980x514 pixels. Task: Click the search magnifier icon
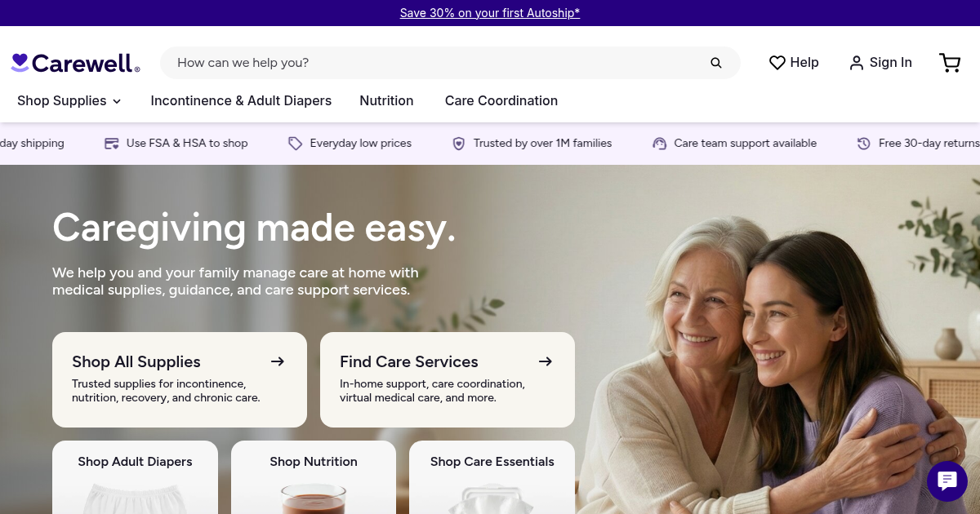tap(716, 63)
